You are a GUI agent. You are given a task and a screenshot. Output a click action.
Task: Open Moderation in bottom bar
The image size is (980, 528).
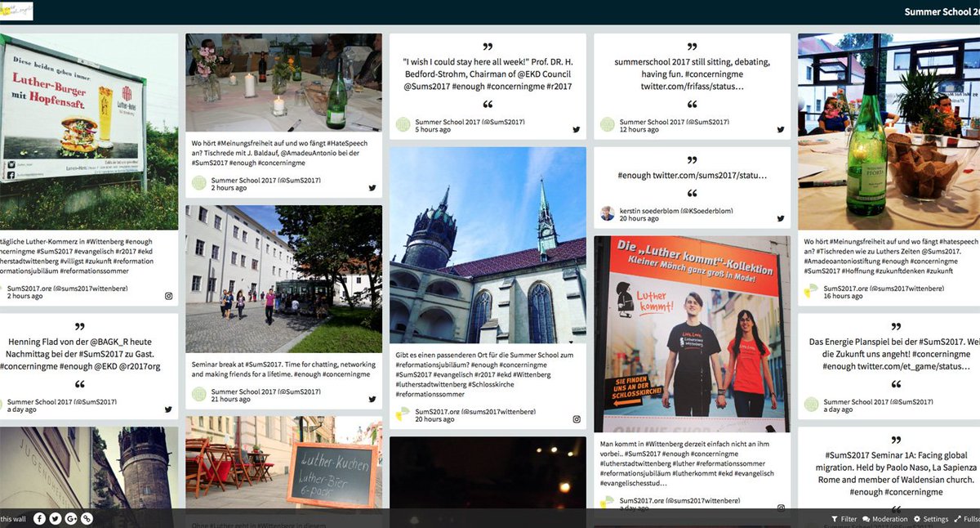pyautogui.click(x=884, y=519)
